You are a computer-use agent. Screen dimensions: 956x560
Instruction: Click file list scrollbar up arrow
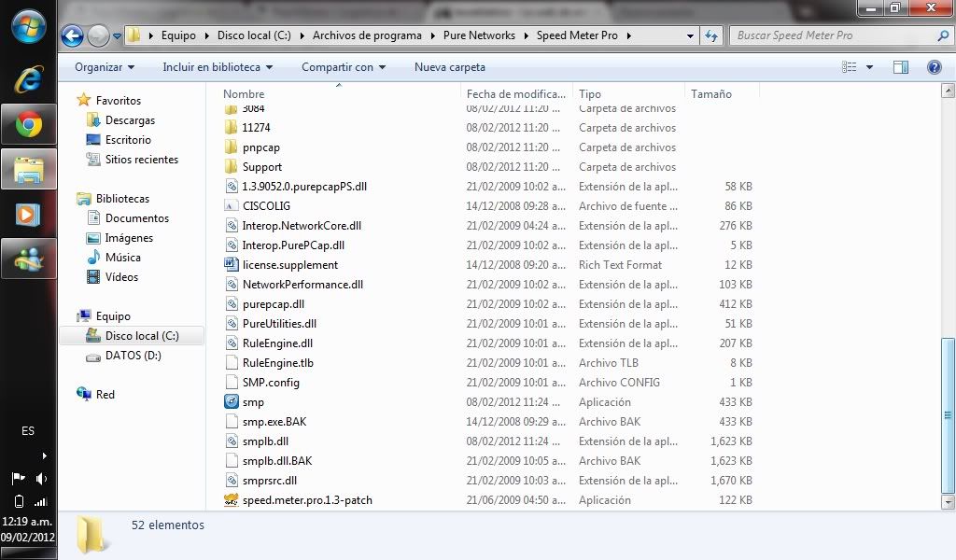point(949,91)
